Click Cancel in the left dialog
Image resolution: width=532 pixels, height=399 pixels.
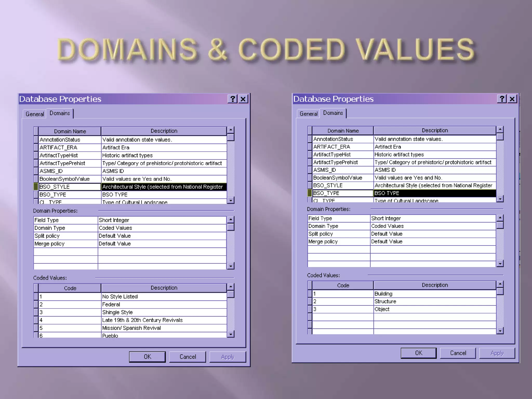click(x=188, y=357)
